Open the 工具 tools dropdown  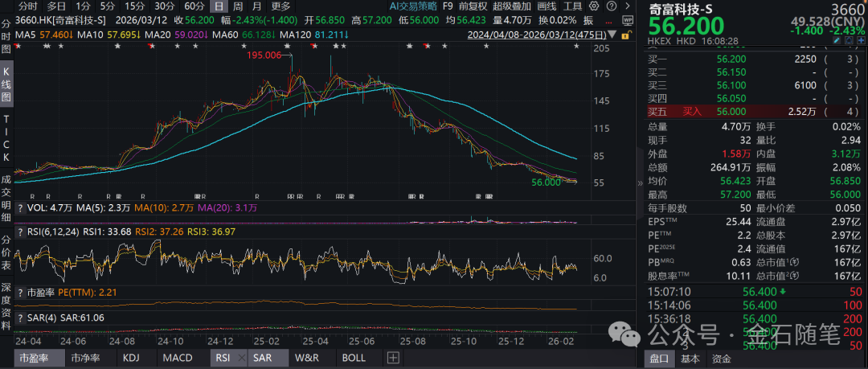tap(574, 6)
